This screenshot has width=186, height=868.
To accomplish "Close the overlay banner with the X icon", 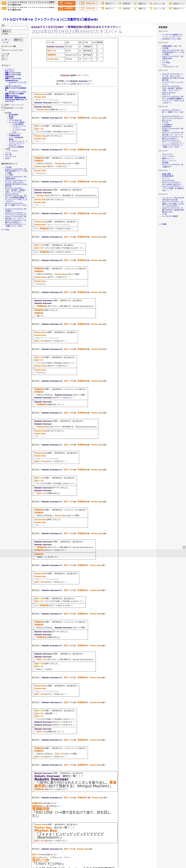I will (x=184, y=548).
